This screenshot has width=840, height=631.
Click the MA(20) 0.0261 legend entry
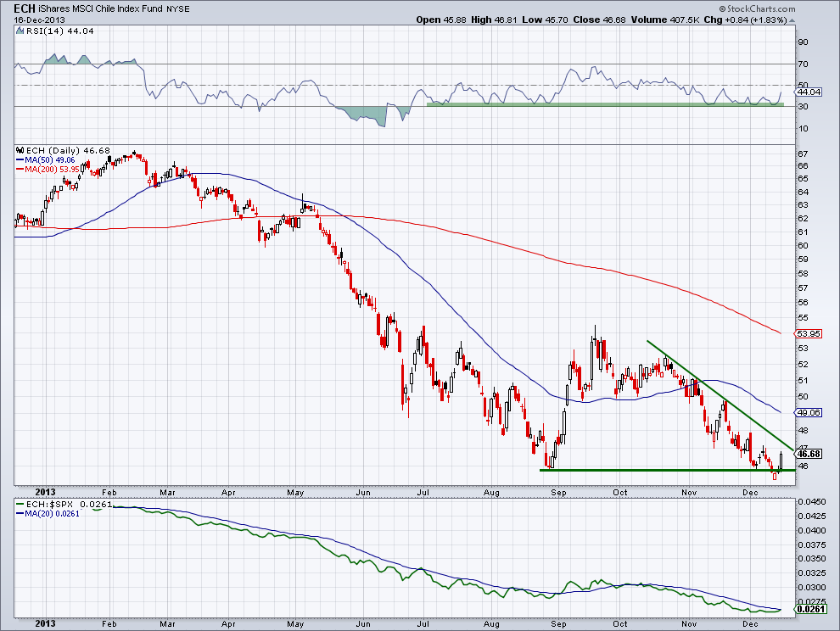pyautogui.click(x=49, y=511)
